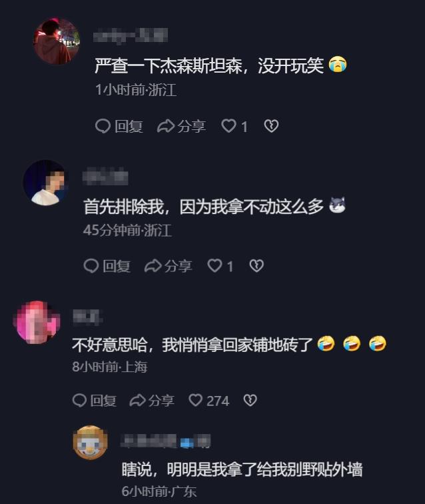425x504 pixels.
Task: Share the 铺地砖 comment
Action: (x=152, y=401)
